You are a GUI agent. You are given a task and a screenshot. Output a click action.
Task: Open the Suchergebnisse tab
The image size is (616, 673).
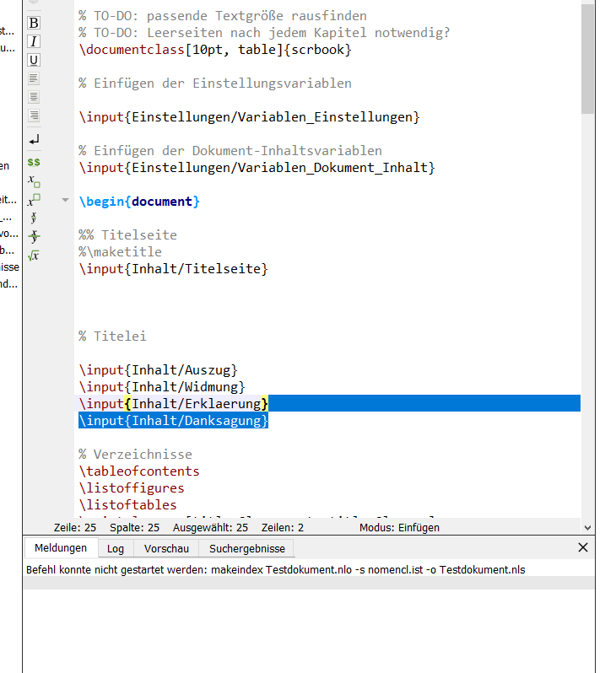(x=247, y=548)
